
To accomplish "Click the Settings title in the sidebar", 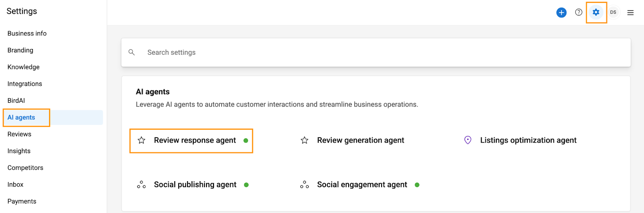I will (x=22, y=11).
